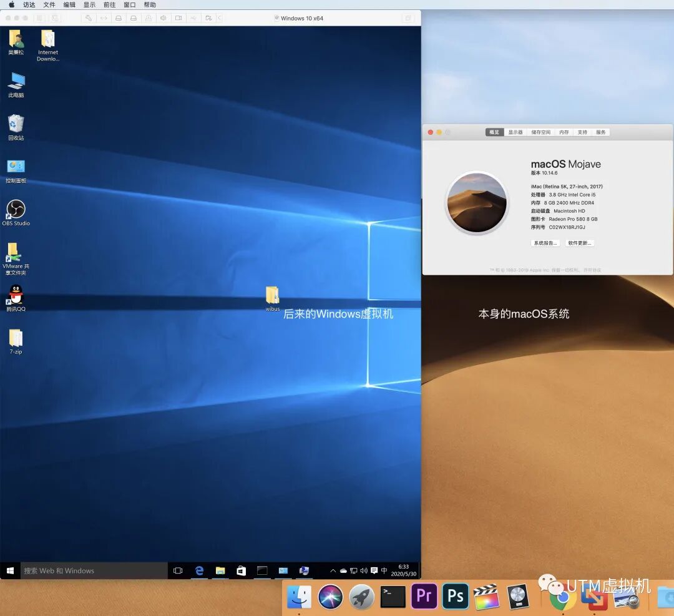The width and height of the screenshot is (674, 616).
Task: Select the wibus folder on Windows desktop
Action: click(x=273, y=299)
